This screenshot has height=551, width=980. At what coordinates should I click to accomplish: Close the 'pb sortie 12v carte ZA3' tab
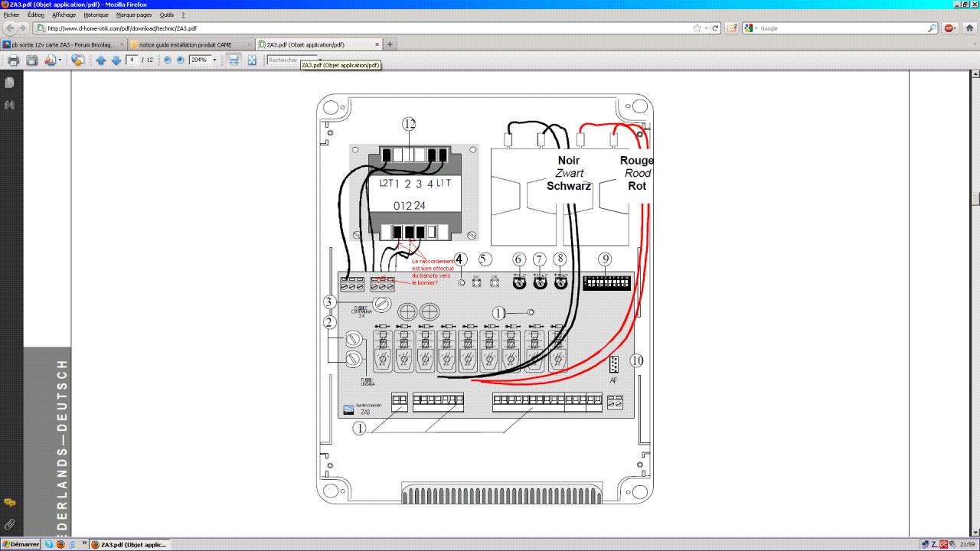pyautogui.click(x=121, y=44)
